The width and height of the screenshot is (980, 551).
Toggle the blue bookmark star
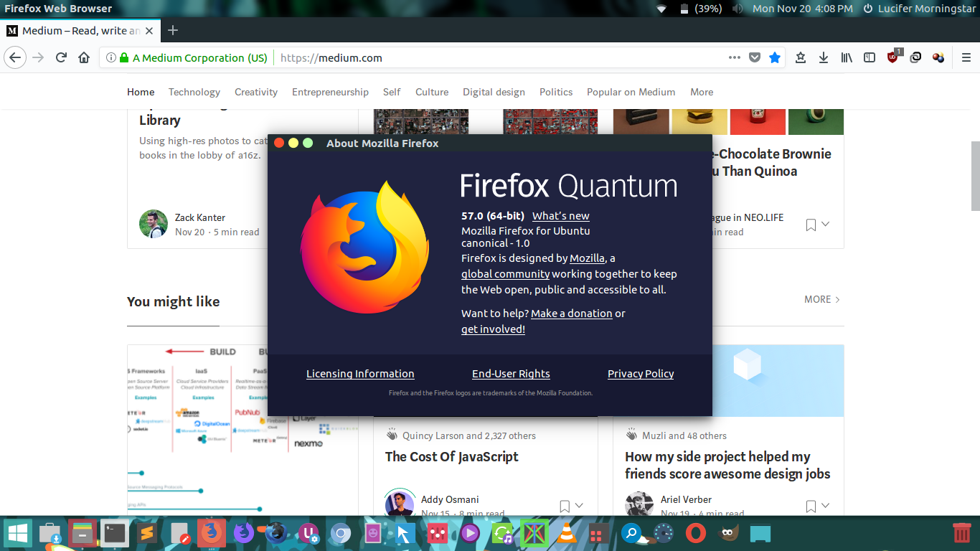point(775,57)
